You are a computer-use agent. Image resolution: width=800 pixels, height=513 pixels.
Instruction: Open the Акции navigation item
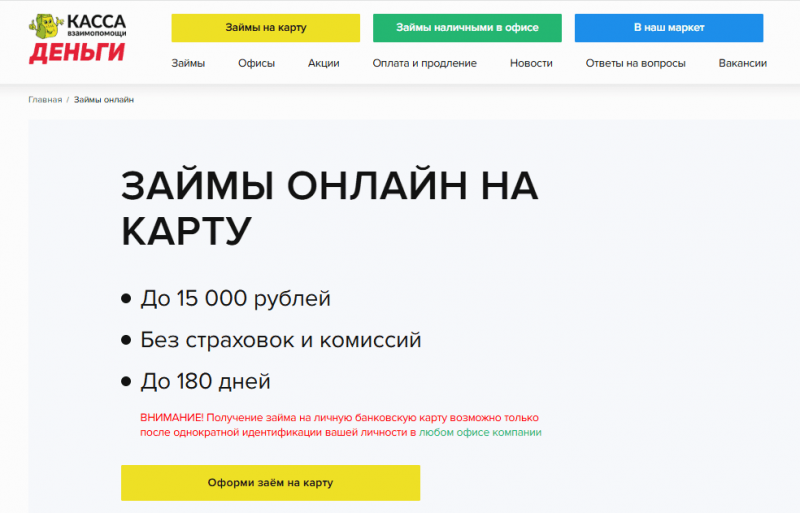pyautogui.click(x=323, y=63)
